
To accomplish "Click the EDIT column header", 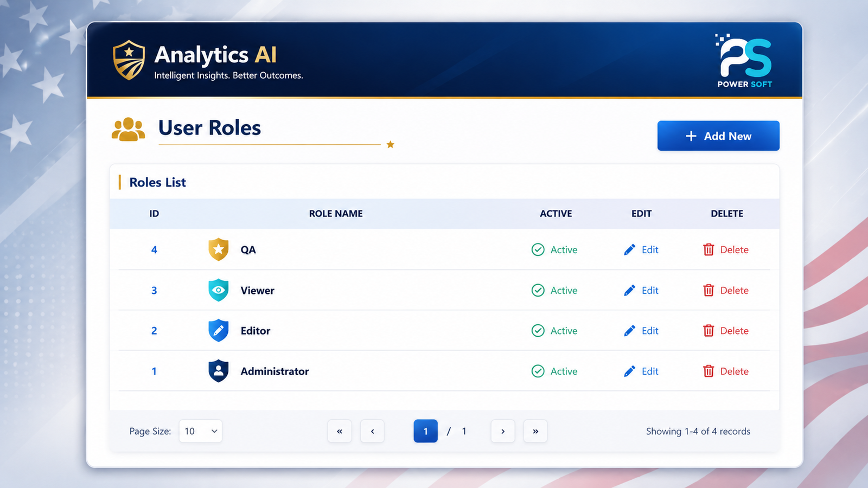I will tap(641, 214).
